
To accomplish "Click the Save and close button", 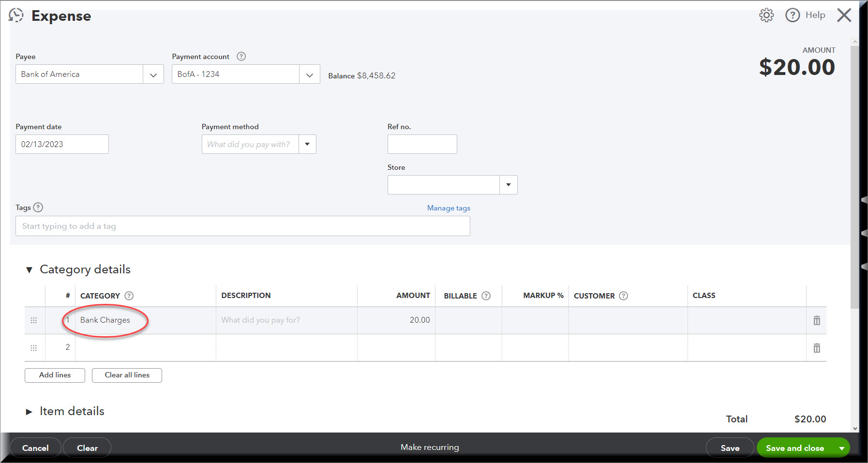I will coord(795,448).
